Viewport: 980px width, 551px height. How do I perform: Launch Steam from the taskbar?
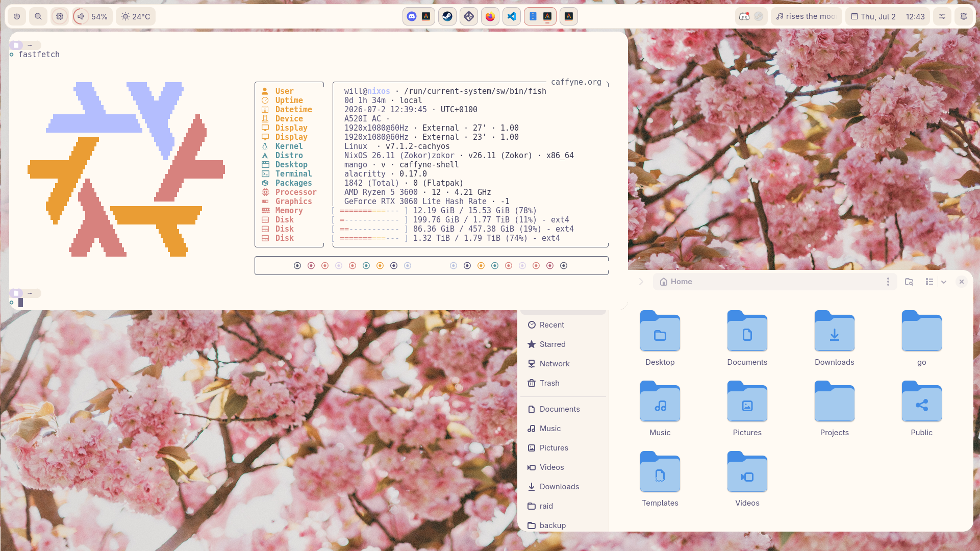click(x=447, y=16)
